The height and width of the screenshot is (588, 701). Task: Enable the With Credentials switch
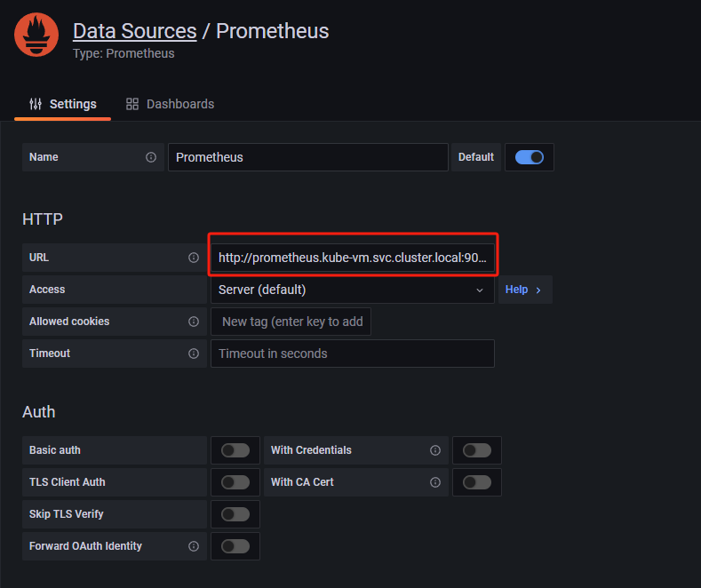pos(477,450)
